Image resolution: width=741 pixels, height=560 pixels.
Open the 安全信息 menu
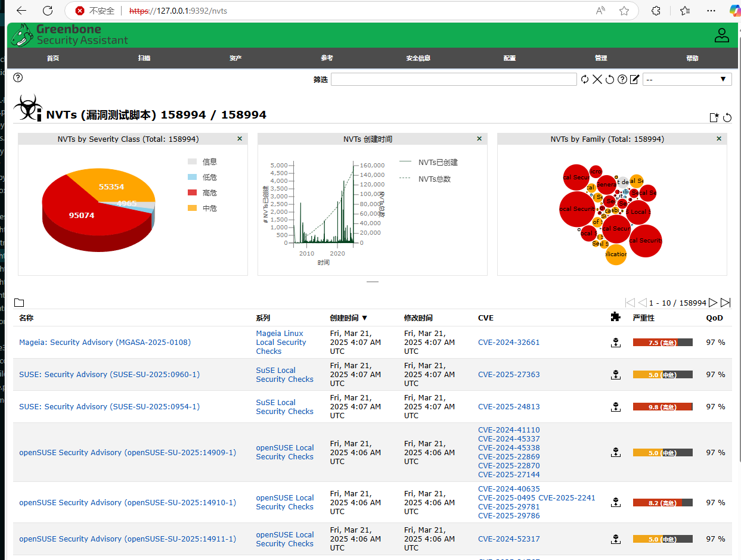click(x=418, y=58)
